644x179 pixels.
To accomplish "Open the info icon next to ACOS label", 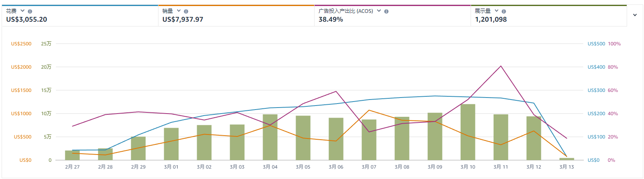I will point(386,12).
